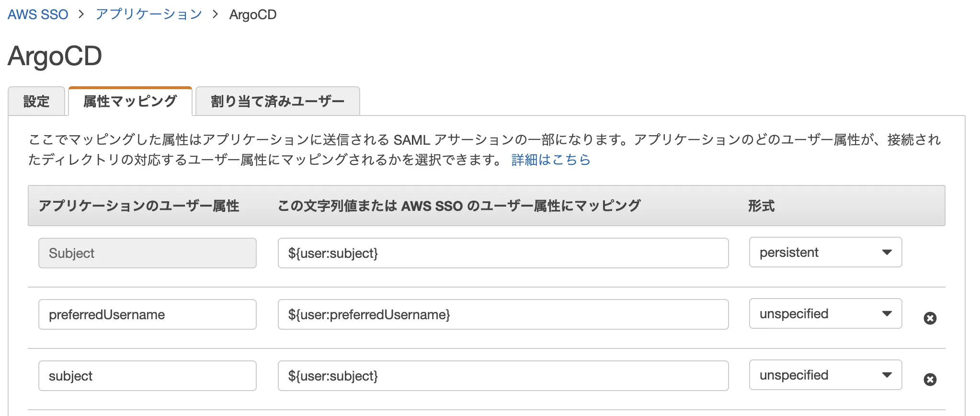Open the 割り当て済みユーザー tab
This screenshot has height=416, width=980.
278,101
